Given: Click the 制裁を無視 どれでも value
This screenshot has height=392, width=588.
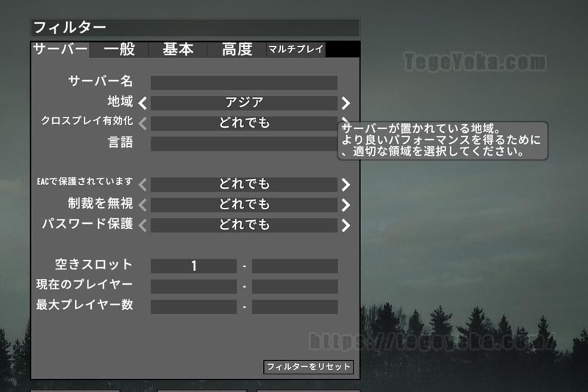Looking at the screenshot, I should [x=244, y=205].
